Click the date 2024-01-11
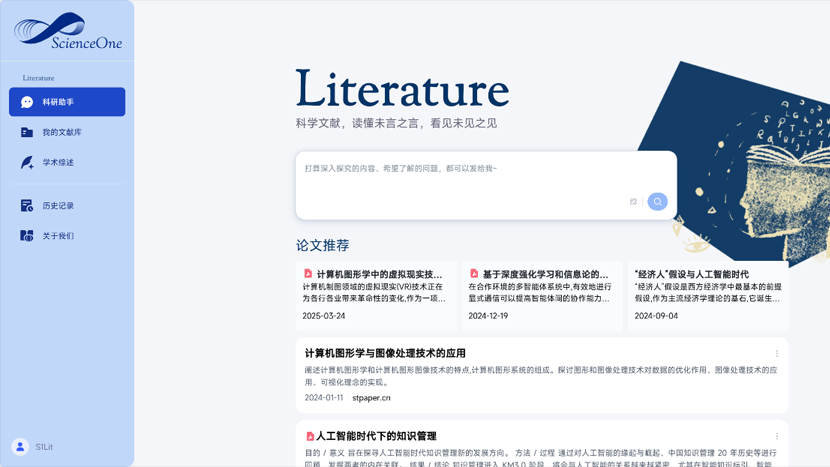This screenshot has height=467, width=830. click(323, 398)
